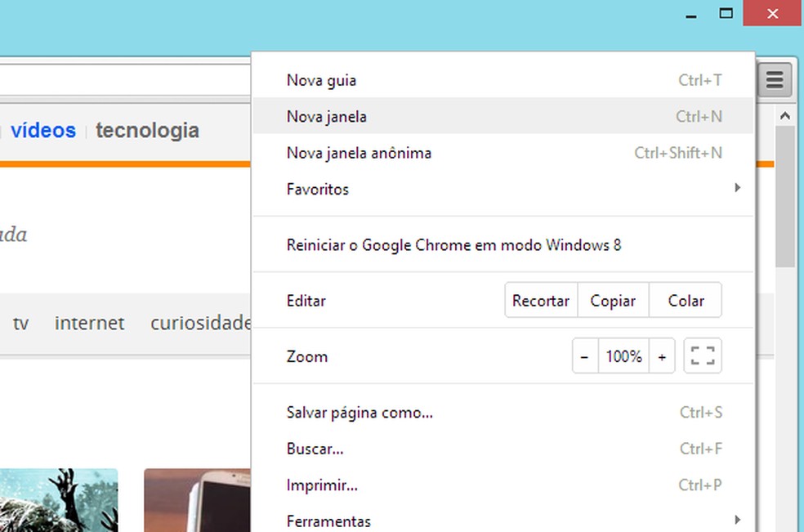Click the zoom out minus icon

click(x=585, y=355)
